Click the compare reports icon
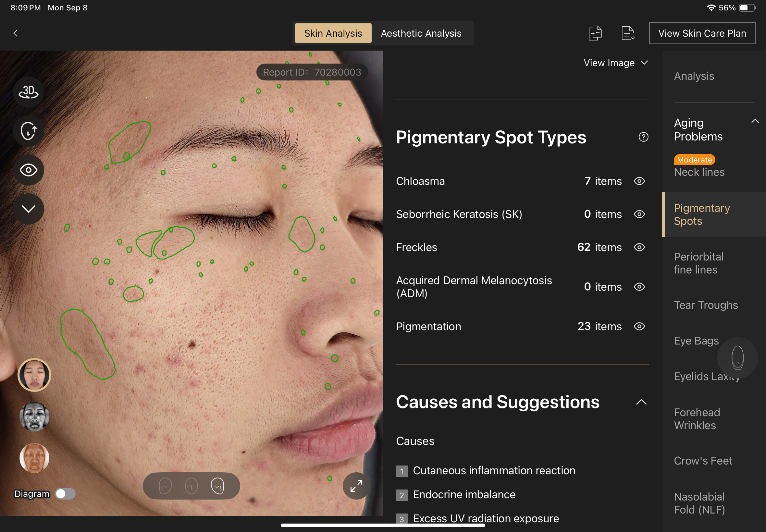The height and width of the screenshot is (532, 766). 595,33
